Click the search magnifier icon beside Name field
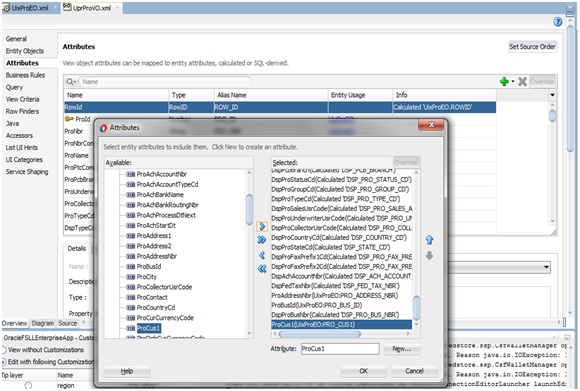 coord(70,81)
